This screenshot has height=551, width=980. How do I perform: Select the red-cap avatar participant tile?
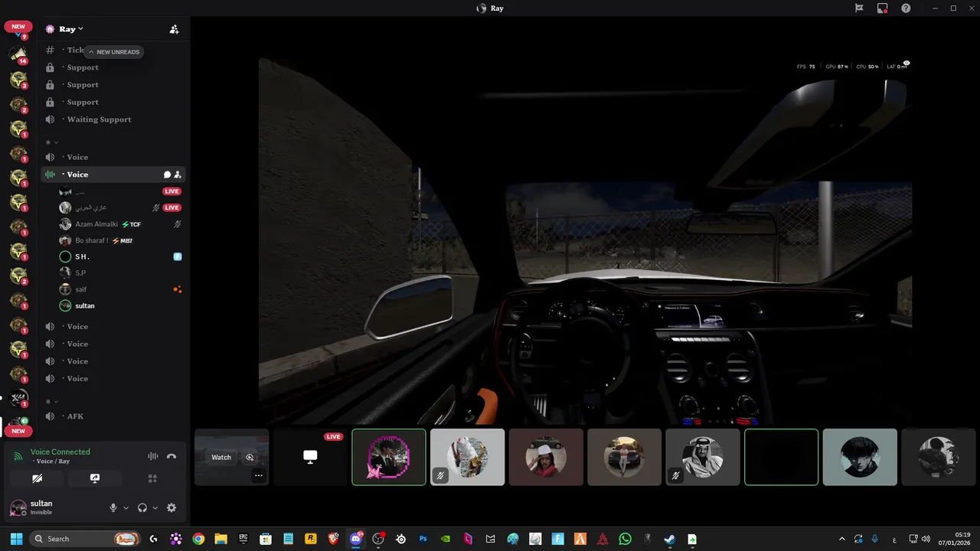click(546, 457)
